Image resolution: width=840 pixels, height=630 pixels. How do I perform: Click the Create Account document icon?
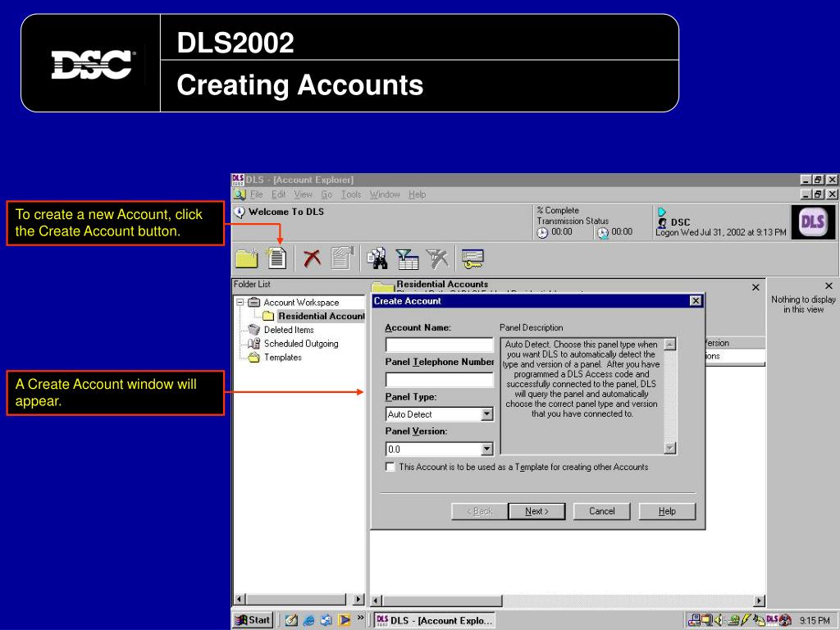tap(277, 258)
